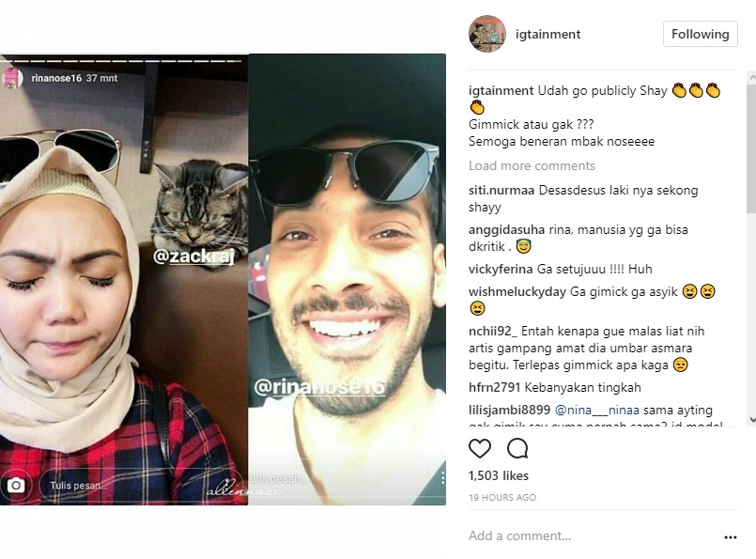Tap the camera icon in story
This screenshot has width=756, height=559.
16,485
